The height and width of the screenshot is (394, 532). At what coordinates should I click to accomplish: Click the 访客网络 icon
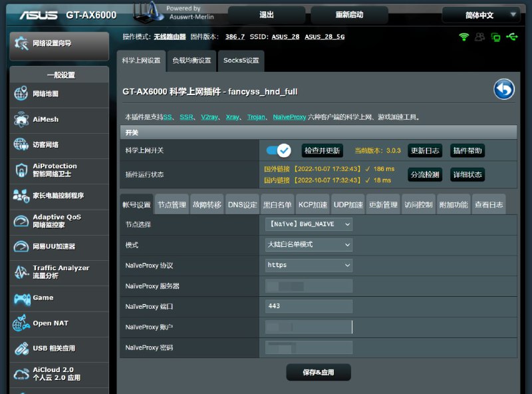tap(21, 144)
